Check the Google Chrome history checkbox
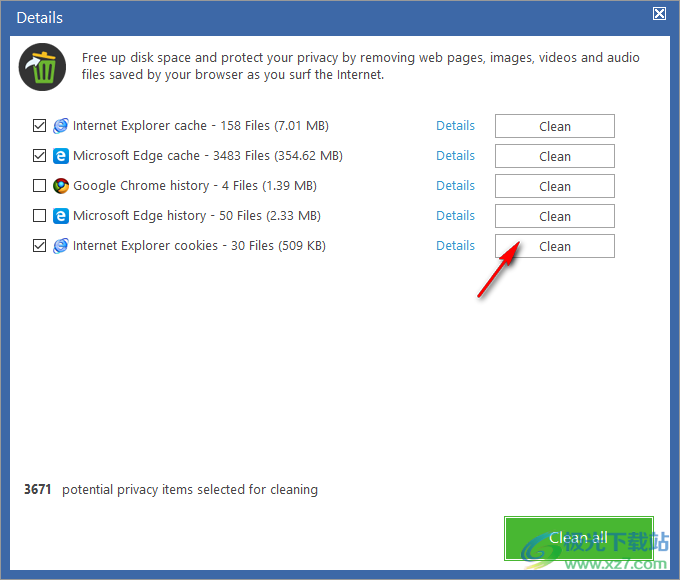The height and width of the screenshot is (580, 680). [x=39, y=186]
